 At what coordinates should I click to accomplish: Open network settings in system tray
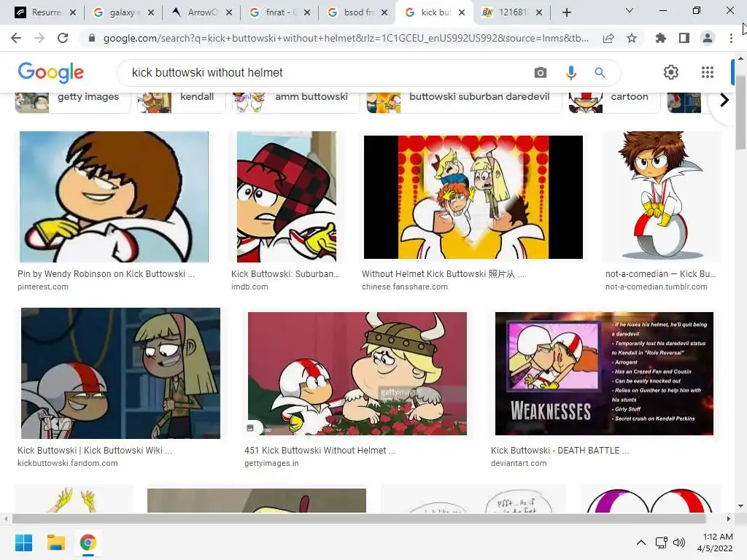[661, 542]
